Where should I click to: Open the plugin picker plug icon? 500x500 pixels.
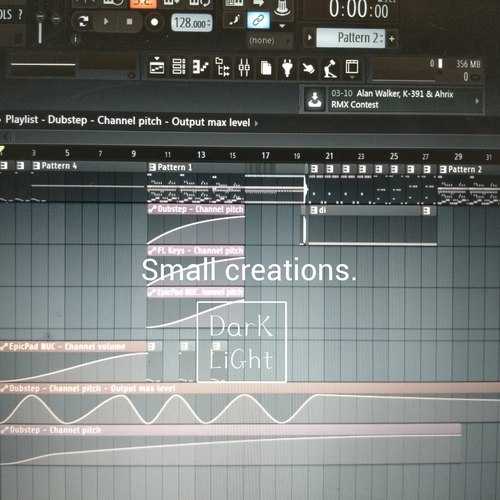(287, 68)
